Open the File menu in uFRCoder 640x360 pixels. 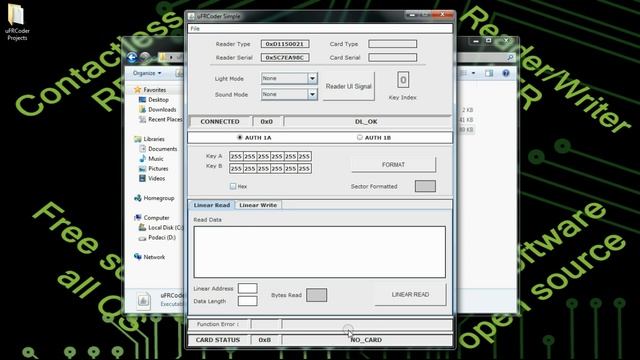click(195, 29)
